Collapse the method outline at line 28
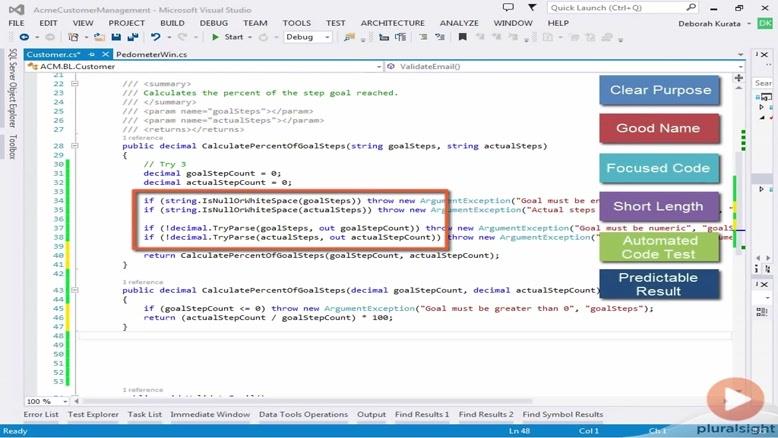 pos(74,146)
